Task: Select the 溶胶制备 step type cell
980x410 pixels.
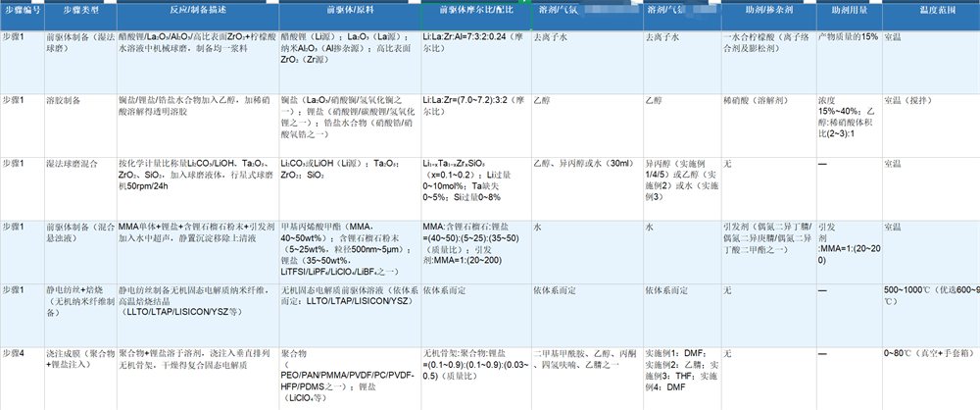Action: point(80,126)
